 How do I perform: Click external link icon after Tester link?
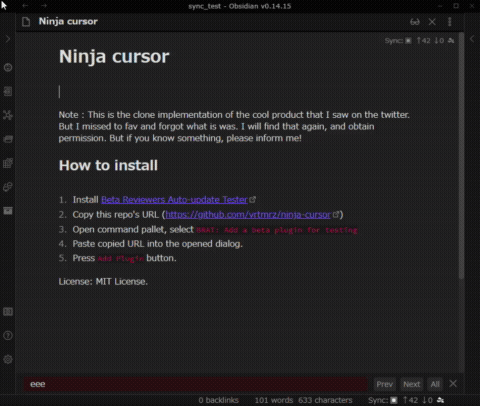(253, 200)
